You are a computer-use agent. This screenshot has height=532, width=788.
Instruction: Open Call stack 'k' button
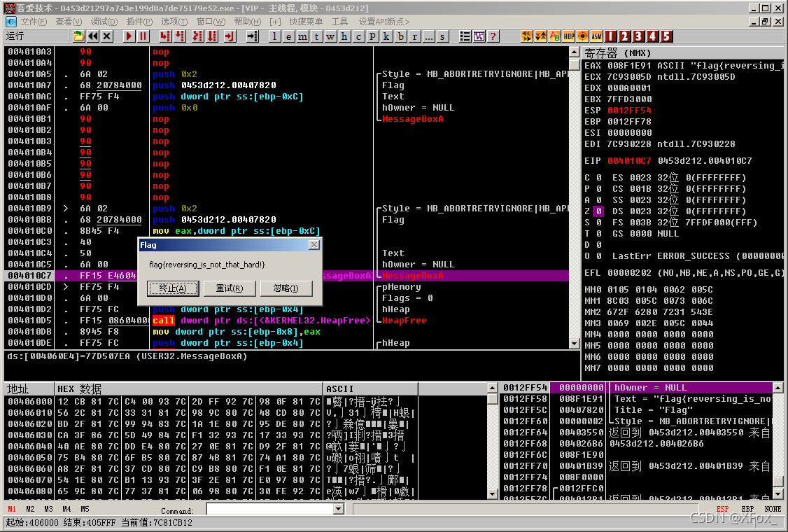pyautogui.click(x=386, y=36)
